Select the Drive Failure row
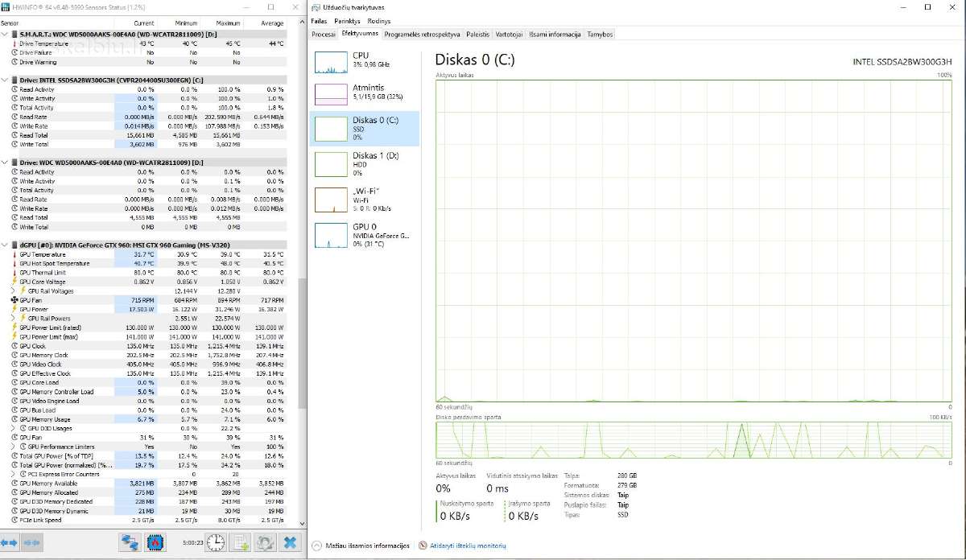Viewport: 966px width, 560px height. (x=143, y=53)
